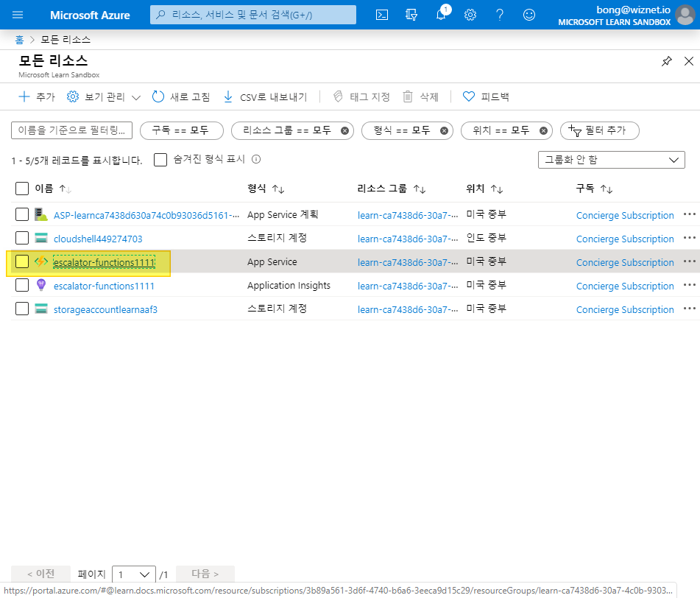Click 태그 지정 assign tags button
Image resolution: width=700 pixels, height=598 pixels.
[x=361, y=97]
